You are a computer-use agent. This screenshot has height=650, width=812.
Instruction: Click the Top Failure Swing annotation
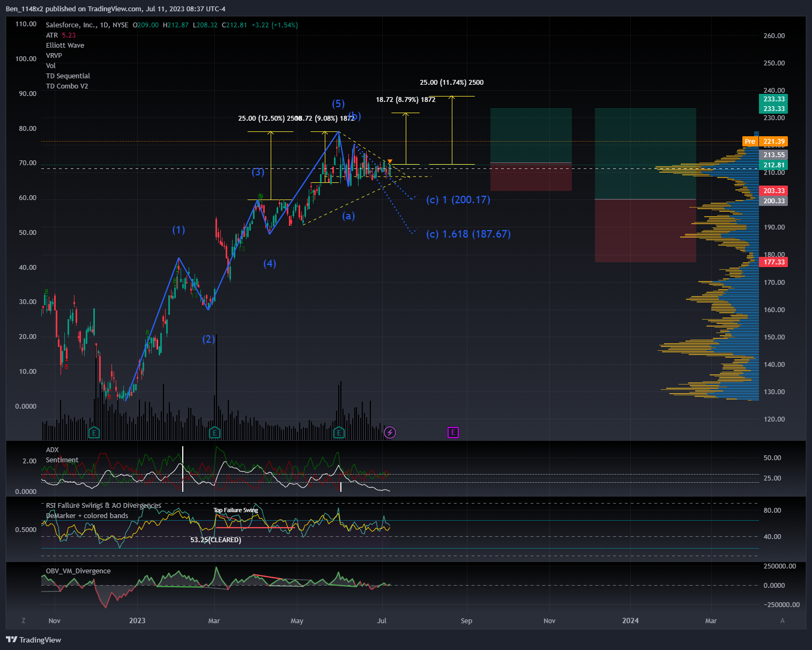(236, 510)
